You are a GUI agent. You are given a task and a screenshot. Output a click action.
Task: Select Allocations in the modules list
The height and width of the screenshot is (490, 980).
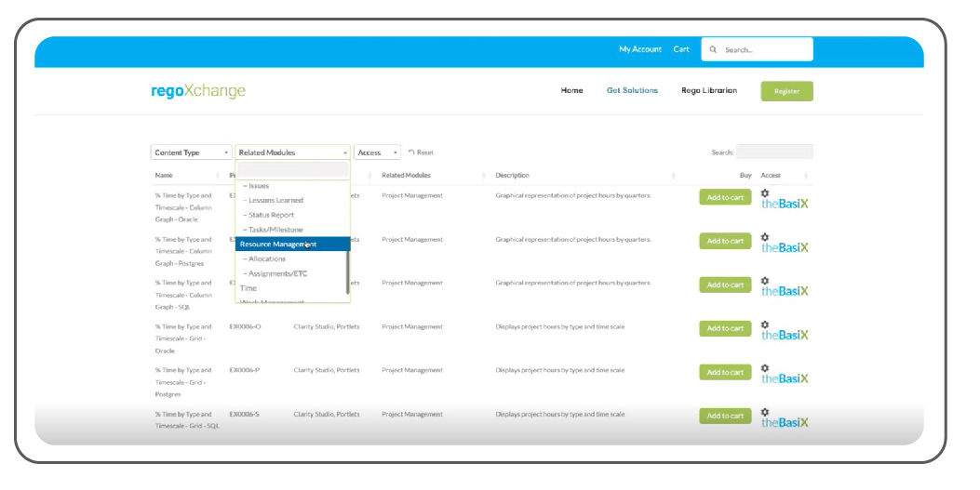point(290,258)
